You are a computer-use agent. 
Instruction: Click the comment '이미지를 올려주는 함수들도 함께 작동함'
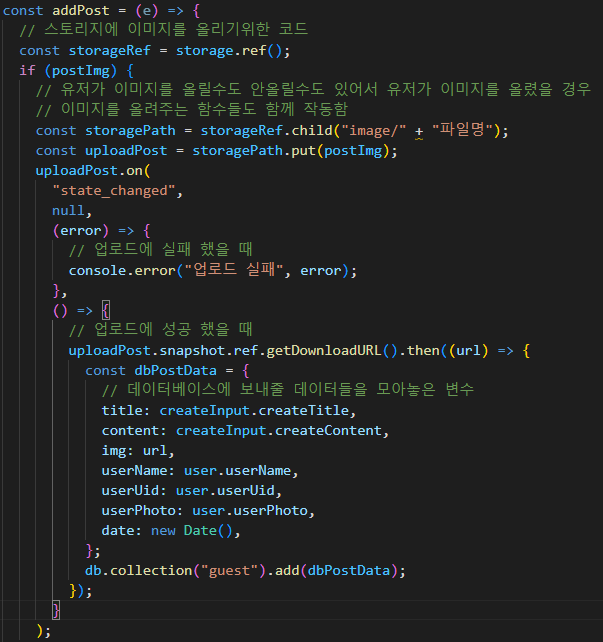click(192, 110)
